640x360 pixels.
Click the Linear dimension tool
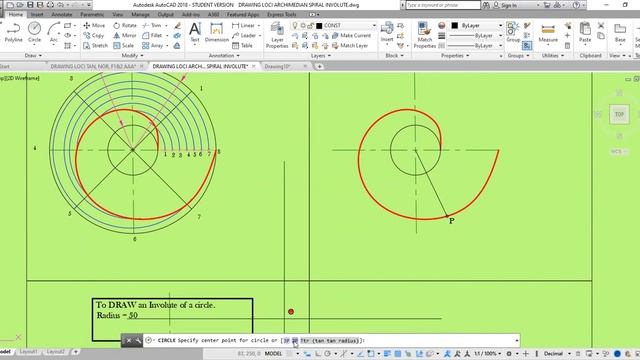244,25
